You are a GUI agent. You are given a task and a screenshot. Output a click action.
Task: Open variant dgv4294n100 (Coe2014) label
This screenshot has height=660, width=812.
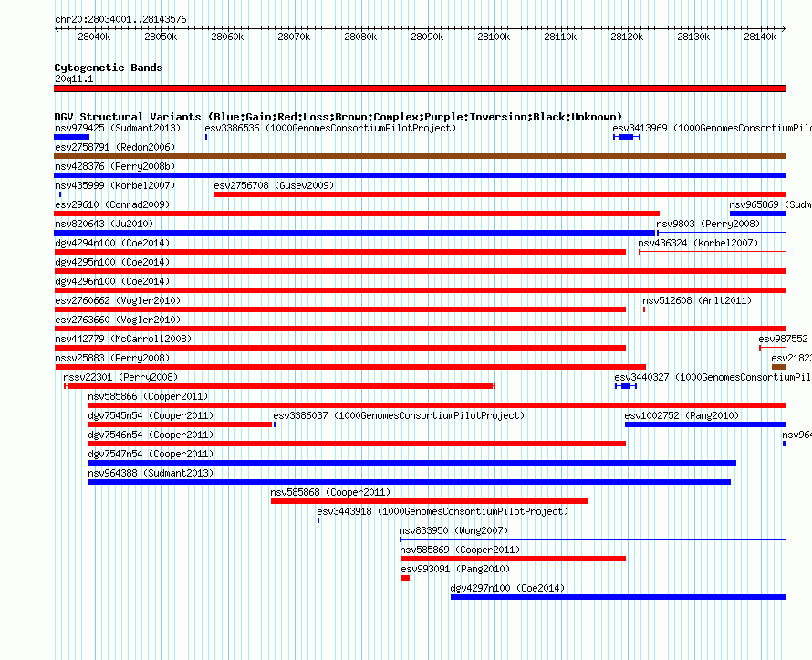coord(112,243)
